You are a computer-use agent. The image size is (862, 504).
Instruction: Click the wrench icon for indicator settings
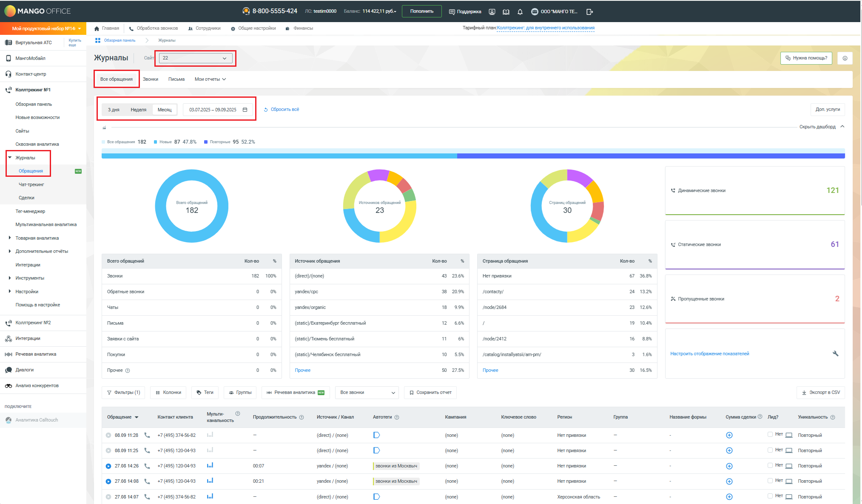835,354
